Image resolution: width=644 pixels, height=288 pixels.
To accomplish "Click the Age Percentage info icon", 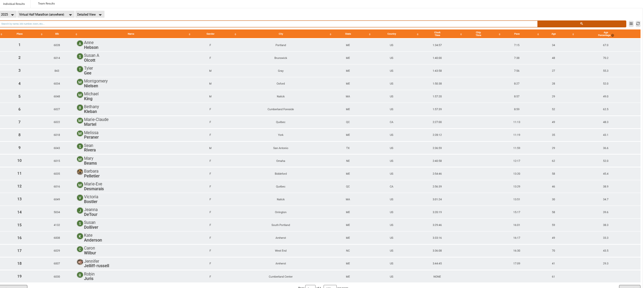I will 612,35.
